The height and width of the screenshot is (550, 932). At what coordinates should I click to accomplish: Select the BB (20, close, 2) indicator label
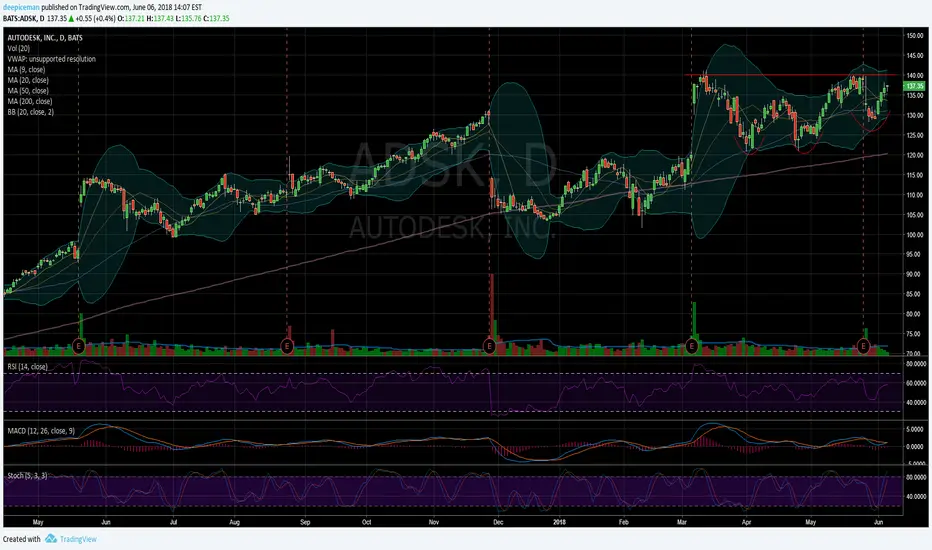point(30,112)
